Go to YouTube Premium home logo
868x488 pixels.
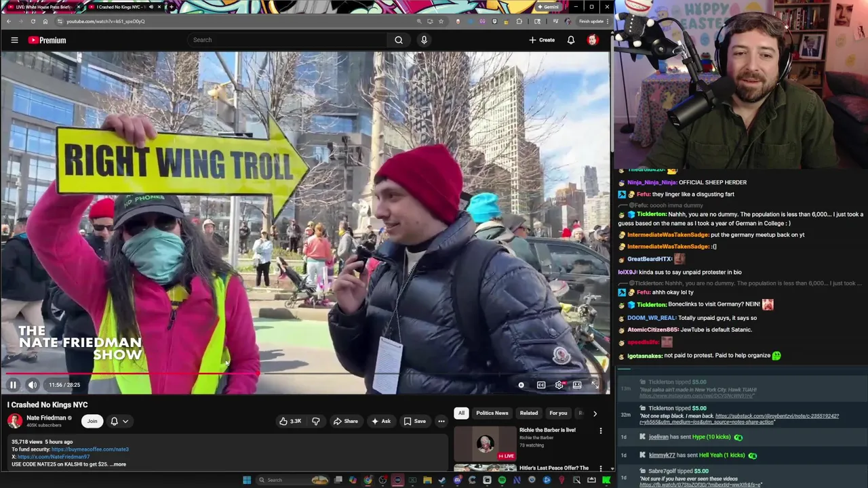coord(47,40)
